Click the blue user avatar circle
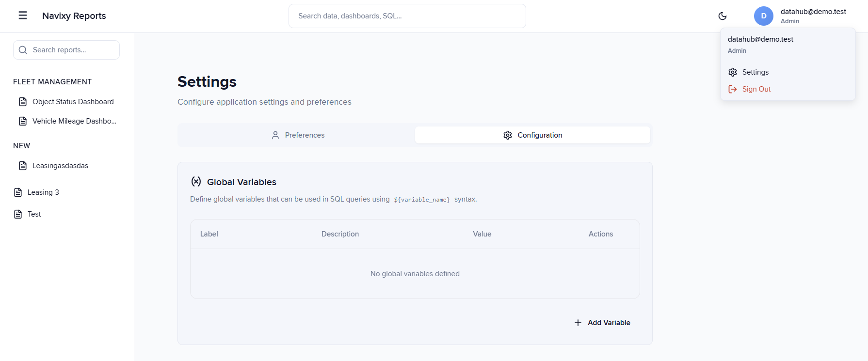868x361 pixels. click(x=763, y=16)
